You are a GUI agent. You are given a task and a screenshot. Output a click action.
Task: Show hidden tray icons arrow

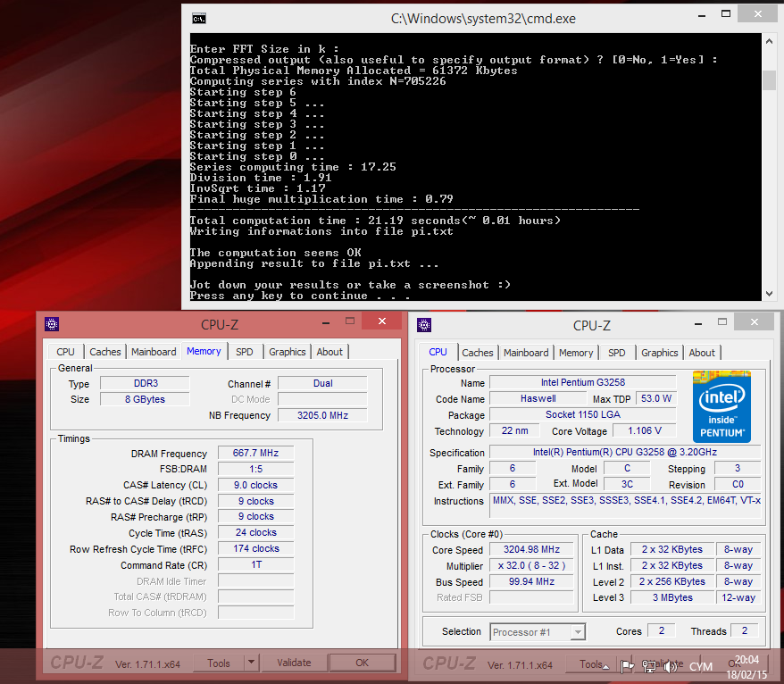[x=606, y=666]
